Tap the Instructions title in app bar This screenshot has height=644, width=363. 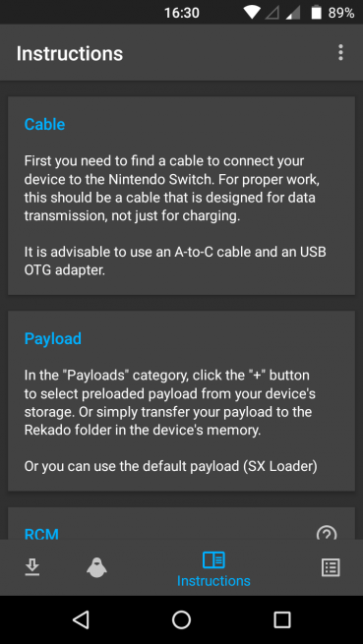70,53
